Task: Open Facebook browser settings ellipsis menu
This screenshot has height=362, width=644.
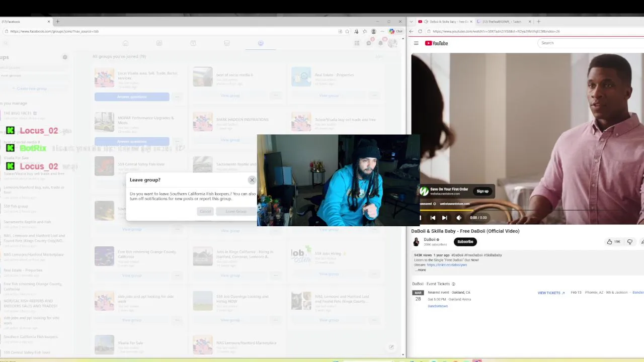Action: (382, 31)
